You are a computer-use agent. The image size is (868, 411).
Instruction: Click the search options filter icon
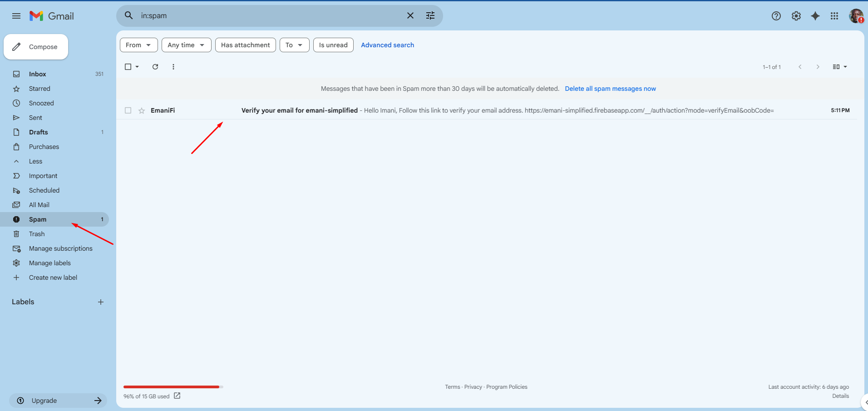pyautogui.click(x=430, y=16)
